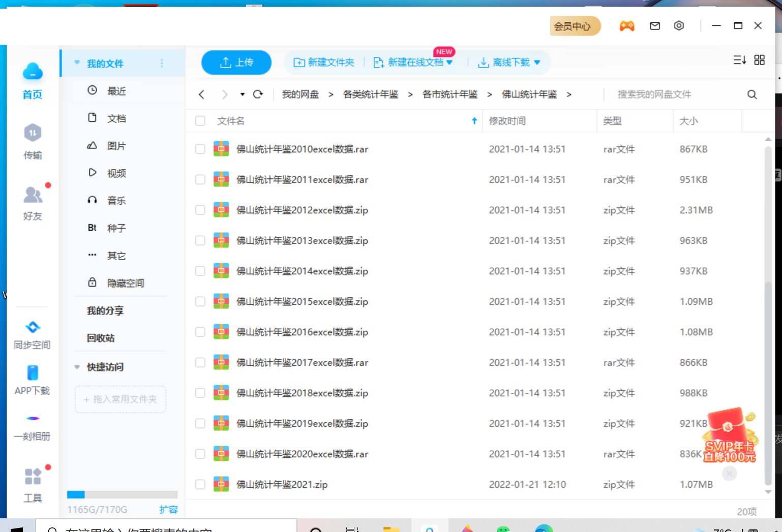The image size is (782, 532).
Task: Open the mail messages icon
Action: point(655,26)
